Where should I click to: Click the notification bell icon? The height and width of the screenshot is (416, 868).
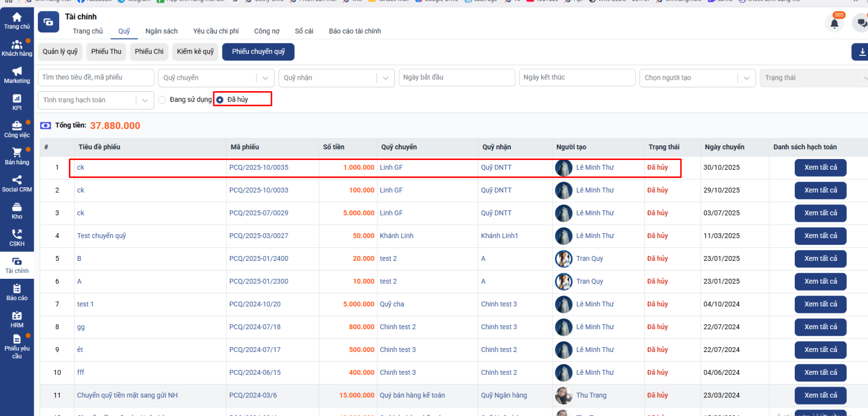coord(834,23)
